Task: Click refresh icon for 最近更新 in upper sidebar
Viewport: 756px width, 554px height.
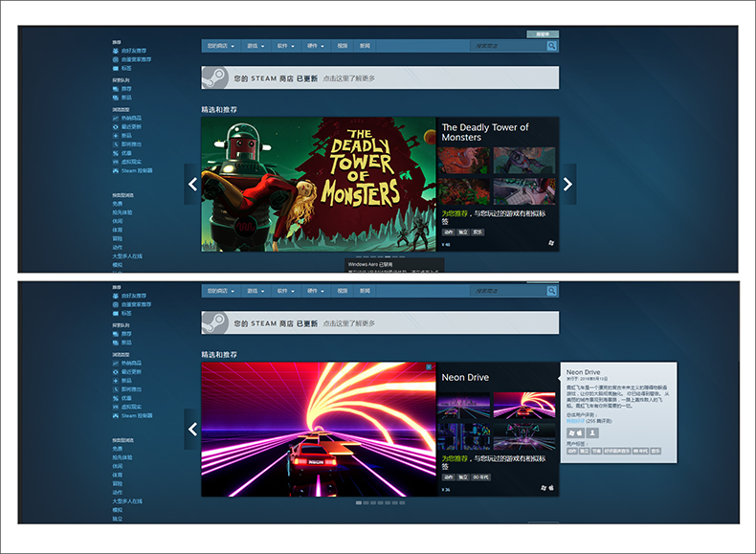Action: click(116, 127)
